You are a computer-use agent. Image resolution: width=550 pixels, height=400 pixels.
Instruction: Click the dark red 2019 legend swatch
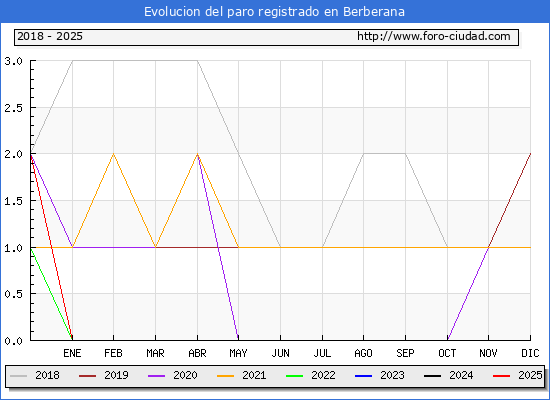click(x=87, y=376)
